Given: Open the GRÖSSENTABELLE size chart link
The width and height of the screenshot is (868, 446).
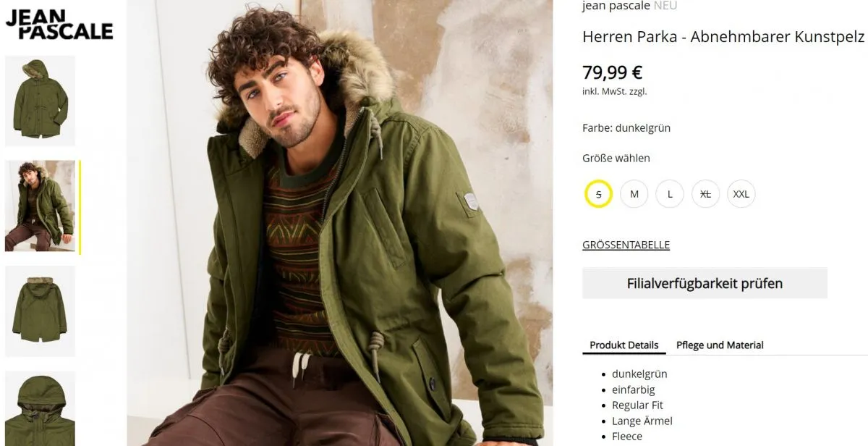Looking at the screenshot, I should [x=626, y=245].
